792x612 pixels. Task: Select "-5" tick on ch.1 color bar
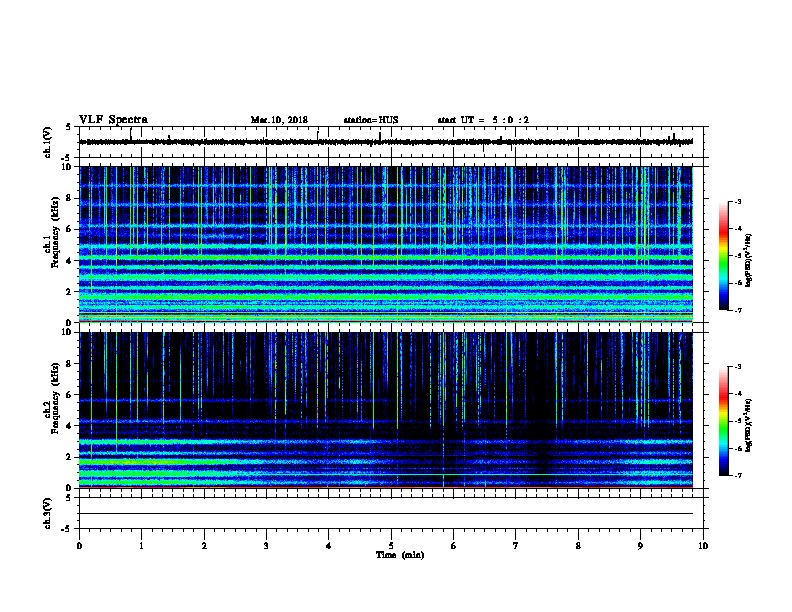click(737, 256)
